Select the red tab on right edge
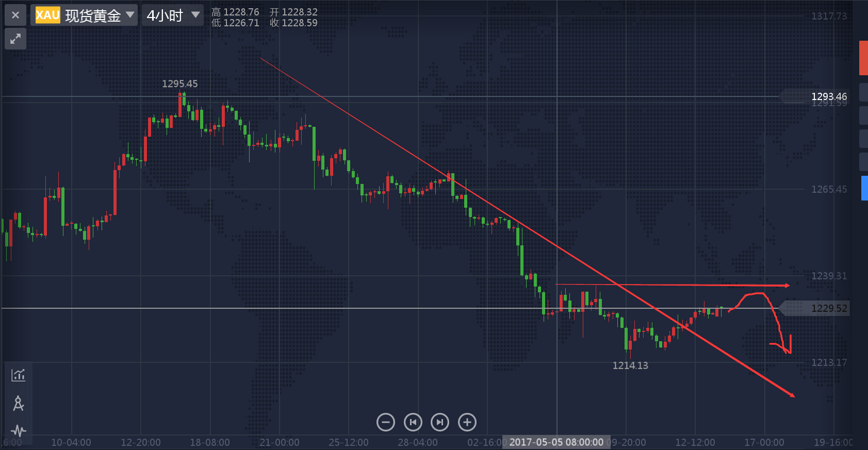This screenshot has width=868, height=450. point(863,58)
